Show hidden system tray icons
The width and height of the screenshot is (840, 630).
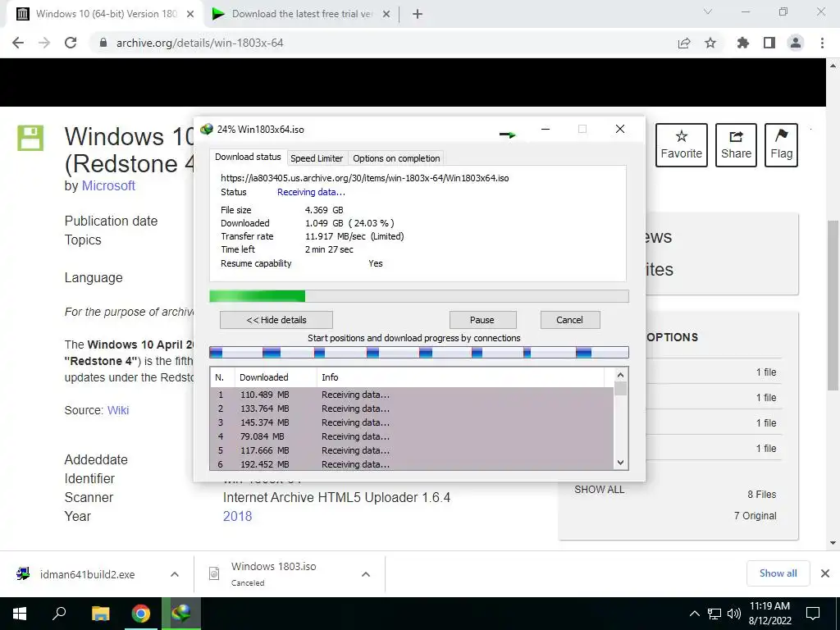pyautogui.click(x=694, y=614)
